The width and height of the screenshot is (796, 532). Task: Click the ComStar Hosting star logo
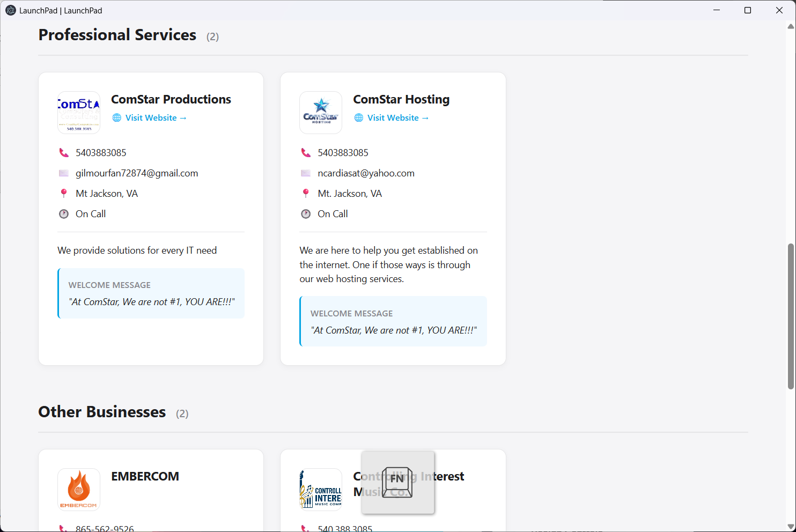320,112
